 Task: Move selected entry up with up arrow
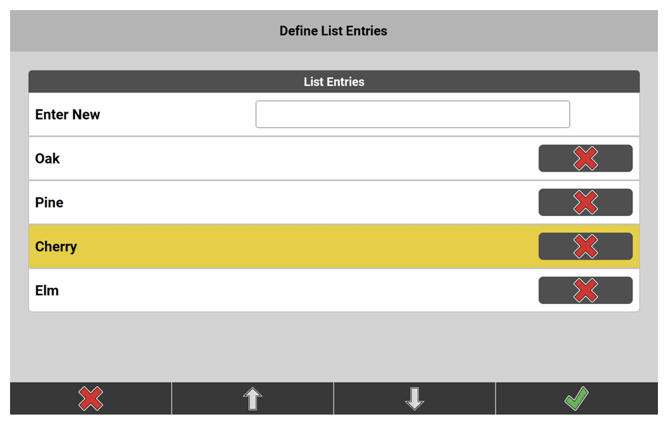tap(253, 398)
